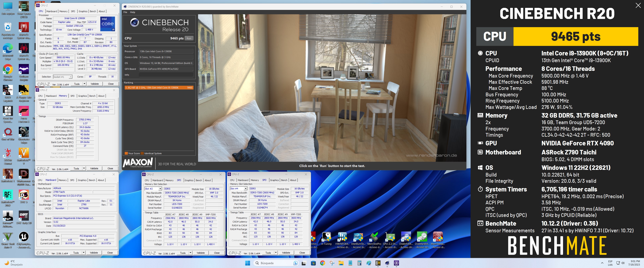
Task: Open Windows Start menu
Action: point(248,263)
